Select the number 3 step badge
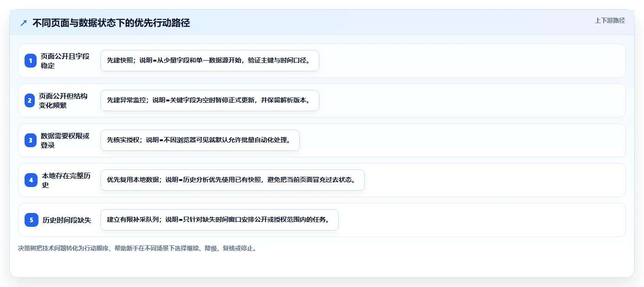This screenshot has height=287, width=644. coord(31,140)
